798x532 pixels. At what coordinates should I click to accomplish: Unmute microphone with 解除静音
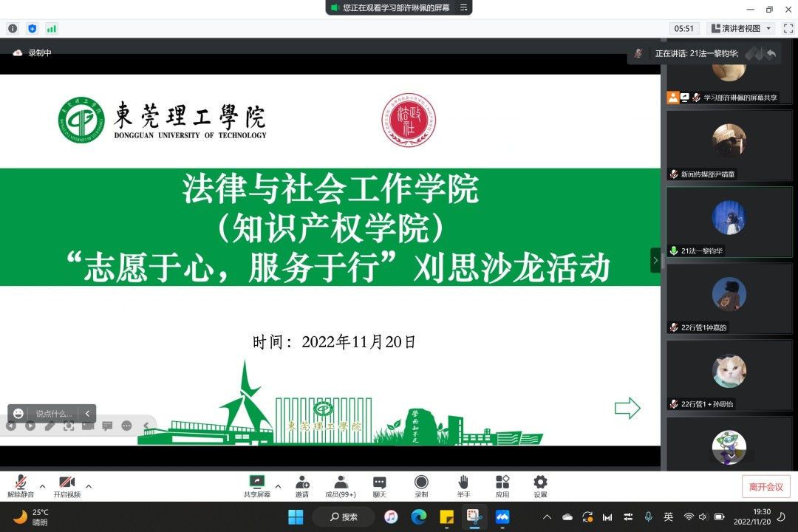pos(21,485)
